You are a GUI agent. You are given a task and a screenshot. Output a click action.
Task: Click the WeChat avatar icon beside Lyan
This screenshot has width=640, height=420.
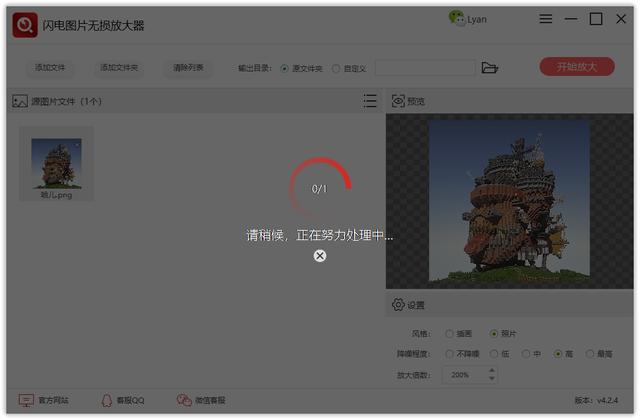[456, 18]
